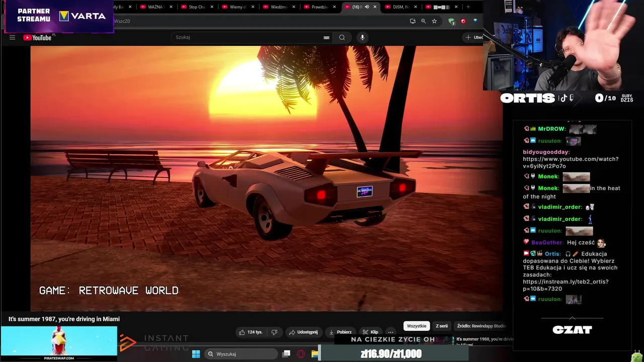Click the TikTok icon next to ORTIS
644x362 pixels.
[564, 98]
